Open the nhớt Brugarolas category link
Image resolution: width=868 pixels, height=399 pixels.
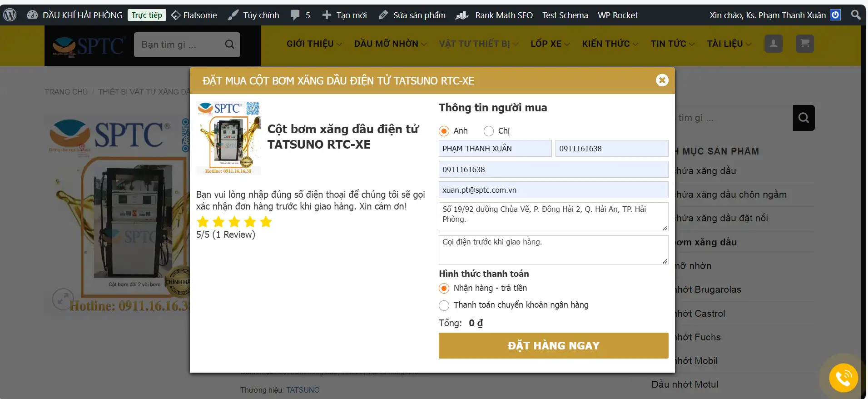(x=708, y=289)
